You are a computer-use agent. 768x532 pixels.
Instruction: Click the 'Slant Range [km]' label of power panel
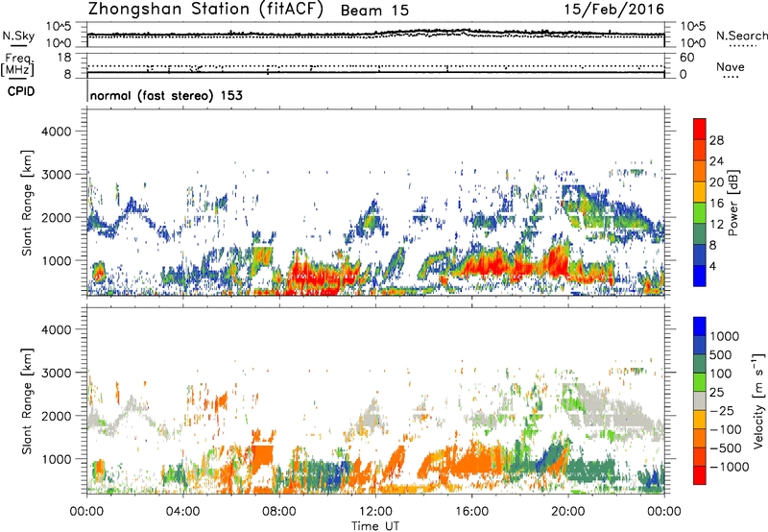point(27,203)
